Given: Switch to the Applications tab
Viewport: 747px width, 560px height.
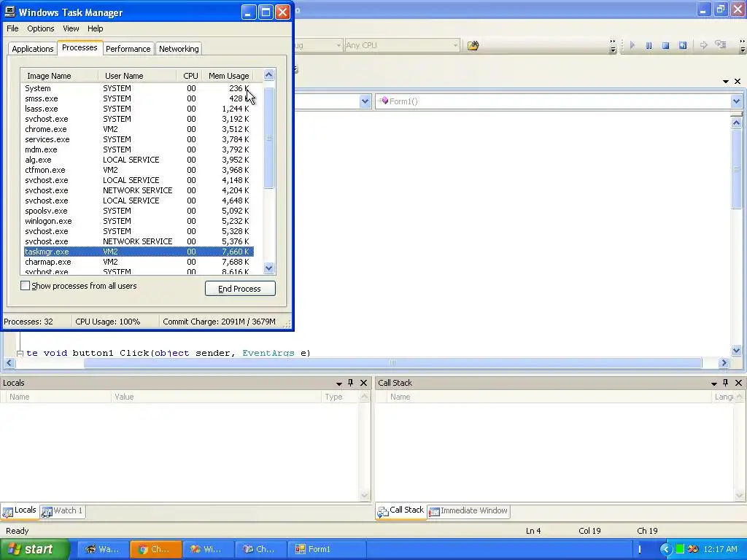Looking at the screenshot, I should point(32,49).
